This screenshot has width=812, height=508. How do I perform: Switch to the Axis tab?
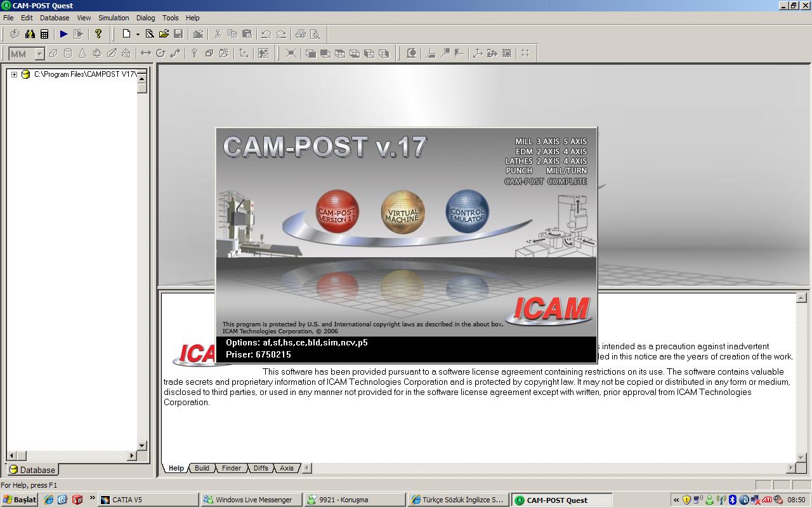point(287,468)
